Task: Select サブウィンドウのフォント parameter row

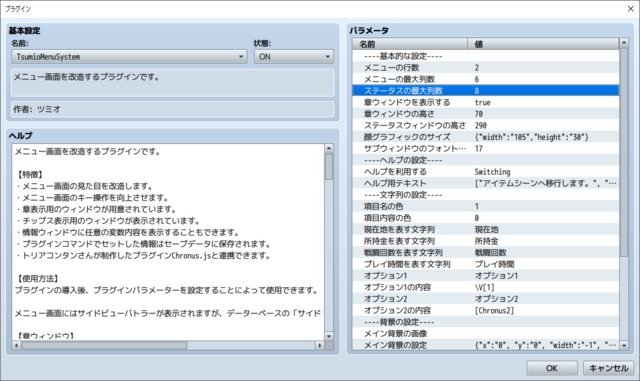Action: (x=486, y=149)
